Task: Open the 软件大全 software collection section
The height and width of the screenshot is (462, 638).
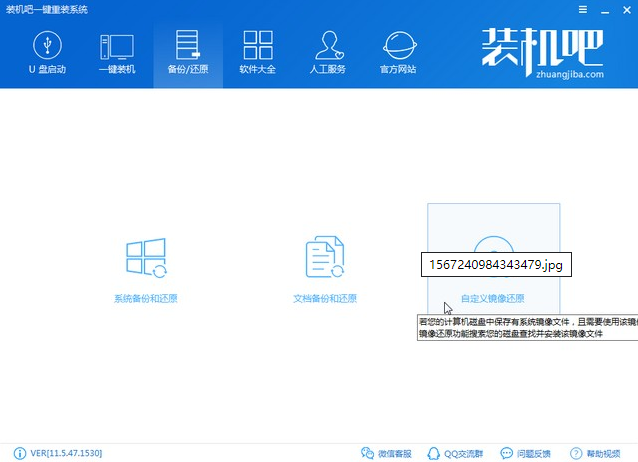Action: [x=258, y=53]
